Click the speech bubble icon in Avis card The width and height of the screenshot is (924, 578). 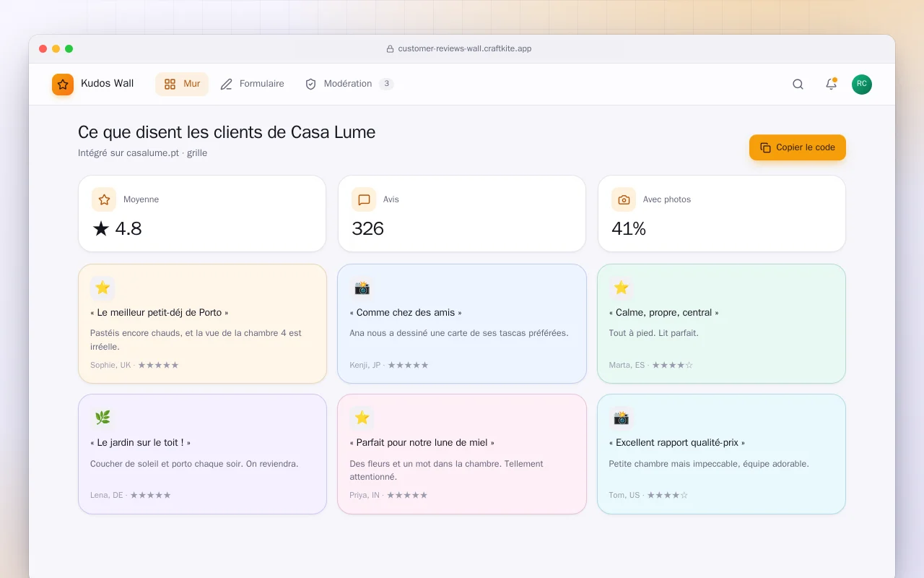364,199
